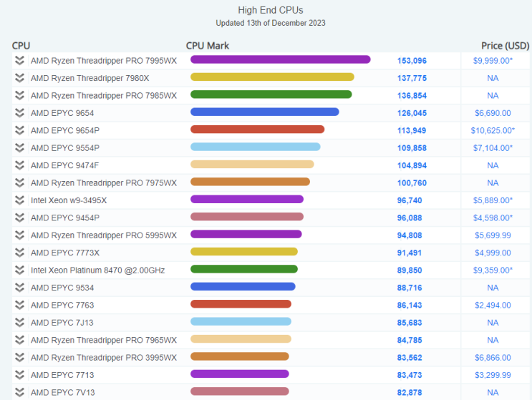This screenshot has width=532, height=400.
Task: Open AMD EPYC 7763 CPU link
Action: [x=62, y=305]
